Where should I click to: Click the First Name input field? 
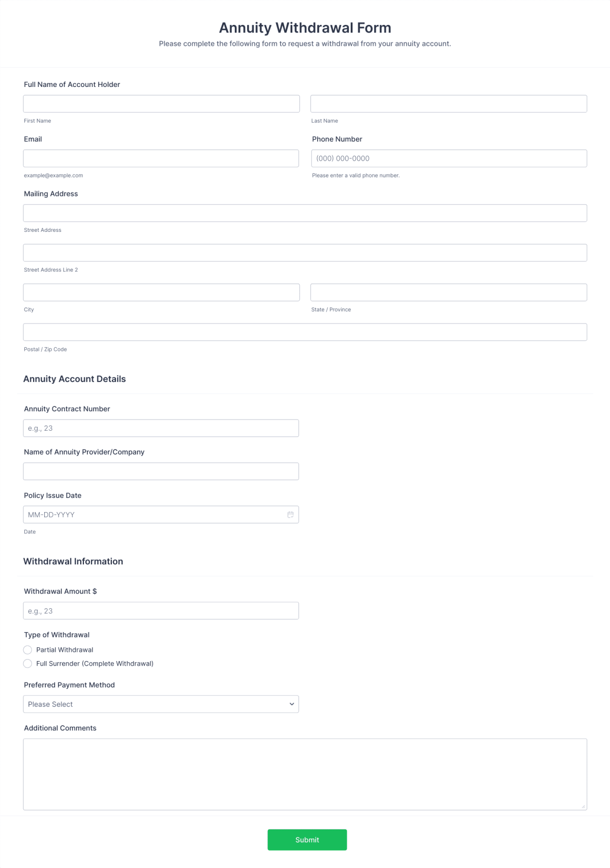click(x=161, y=103)
